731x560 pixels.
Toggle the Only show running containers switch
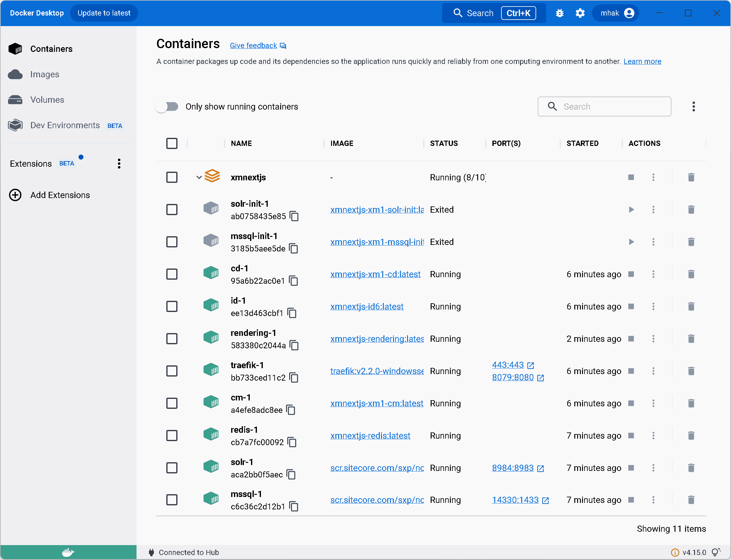[167, 106]
